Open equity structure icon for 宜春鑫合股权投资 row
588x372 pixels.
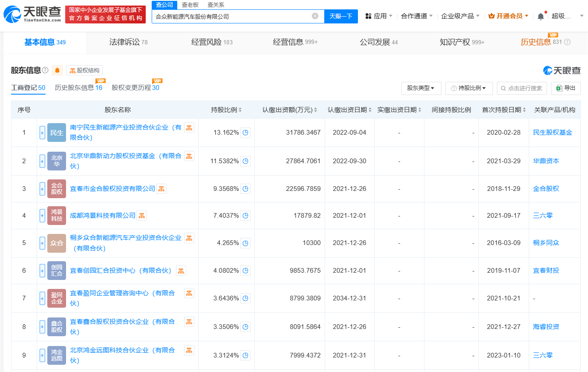(x=189, y=322)
